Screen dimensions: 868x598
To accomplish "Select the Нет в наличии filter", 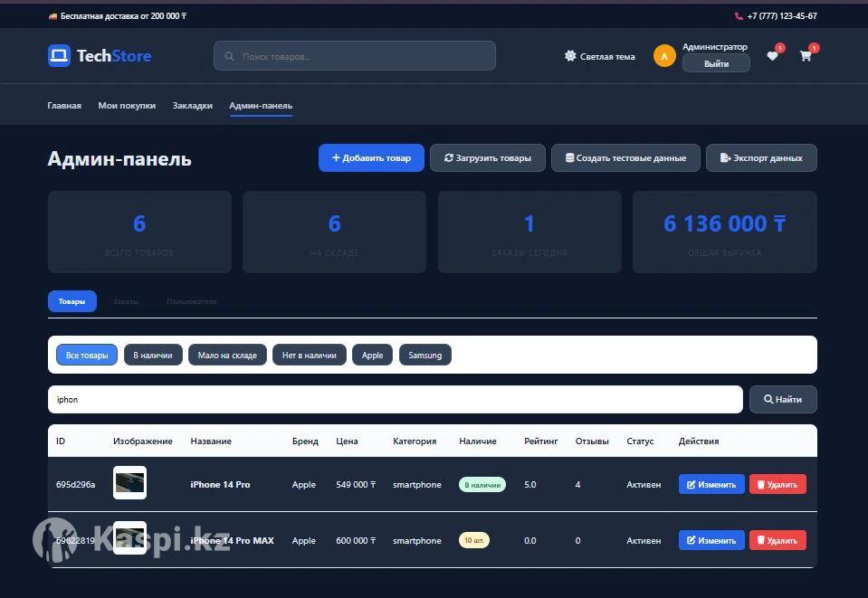I will pyautogui.click(x=309, y=356).
